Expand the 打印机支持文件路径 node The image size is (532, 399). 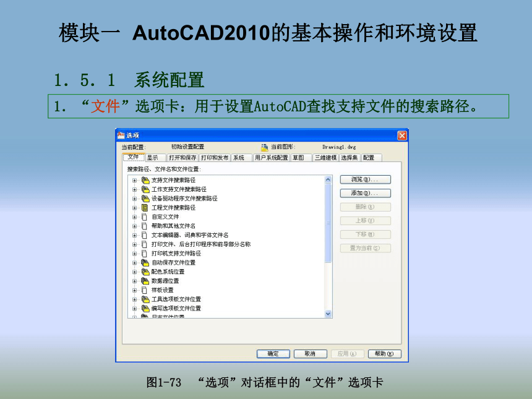tap(135, 254)
